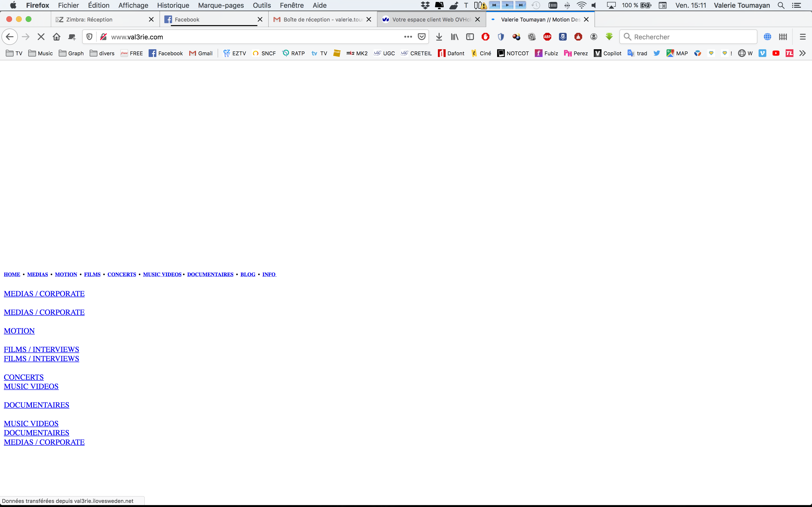This screenshot has height=507, width=812.
Task: Open the Firefox hamburger menu
Action: (x=803, y=37)
